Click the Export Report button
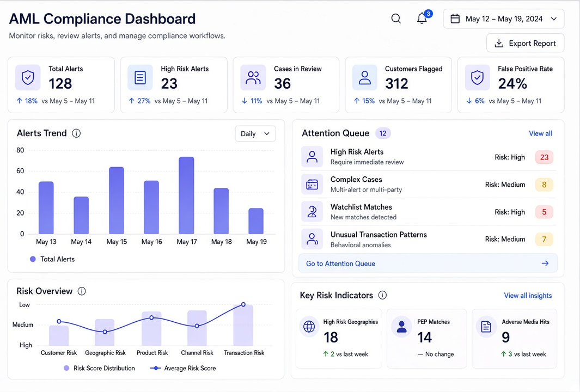The height and width of the screenshot is (392, 580). pyautogui.click(x=525, y=43)
